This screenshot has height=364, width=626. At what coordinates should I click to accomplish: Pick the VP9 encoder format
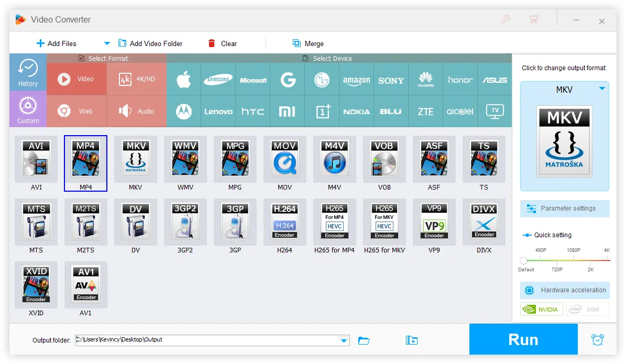pos(434,222)
